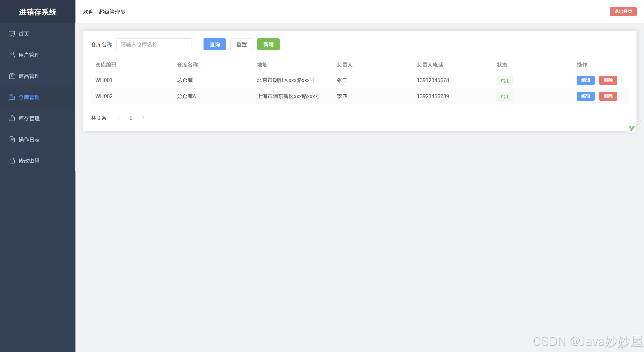Image resolution: width=644 pixels, height=352 pixels.
Task: Click the 欢迎，超级管理员 greeting
Action: coord(104,12)
